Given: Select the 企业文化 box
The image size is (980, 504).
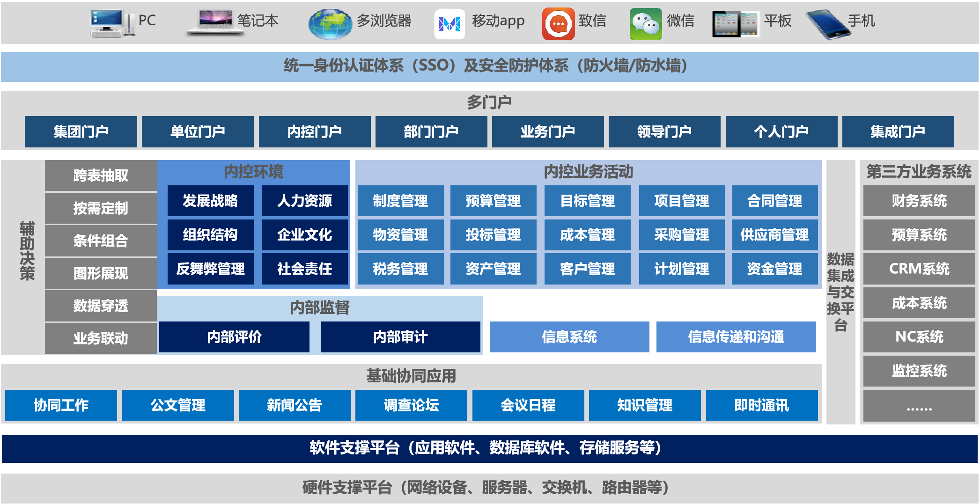Looking at the screenshot, I should [305, 234].
